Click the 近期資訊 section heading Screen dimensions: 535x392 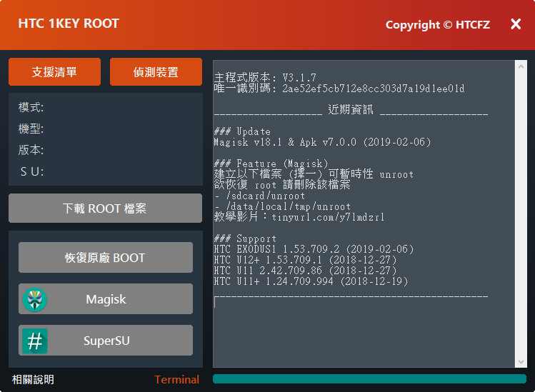point(351,109)
